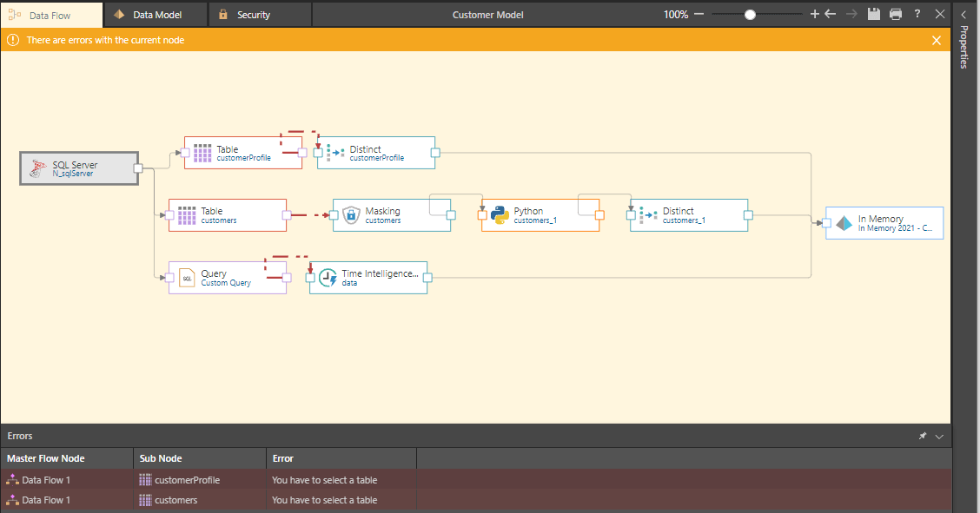The image size is (980, 513).
Task: Select the Distinct customerProfile node
Action: [x=376, y=153]
